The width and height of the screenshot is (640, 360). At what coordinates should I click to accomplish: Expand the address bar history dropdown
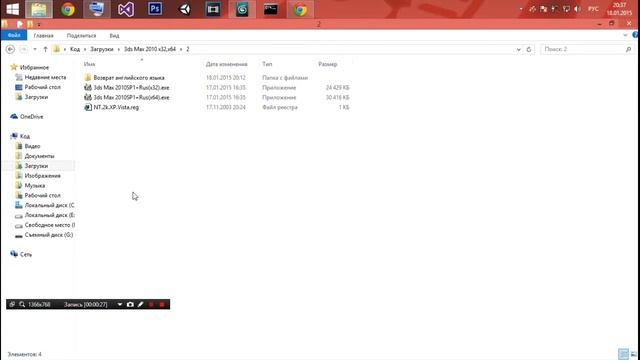[x=518, y=49]
